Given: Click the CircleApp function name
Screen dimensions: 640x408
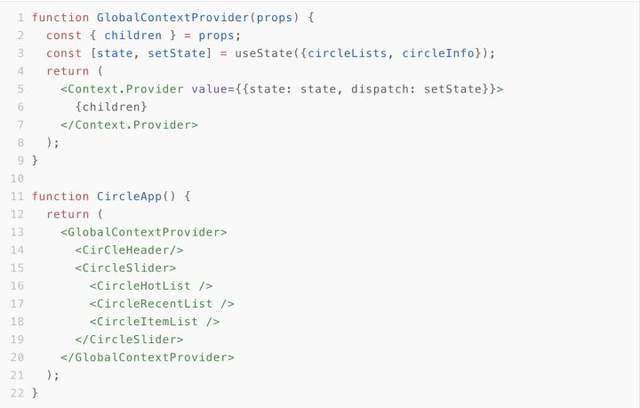Looking at the screenshot, I should click(x=129, y=196).
